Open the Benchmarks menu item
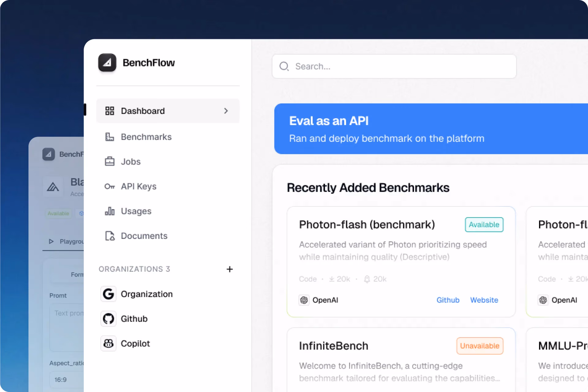Image resolution: width=588 pixels, height=392 pixels. (168, 137)
